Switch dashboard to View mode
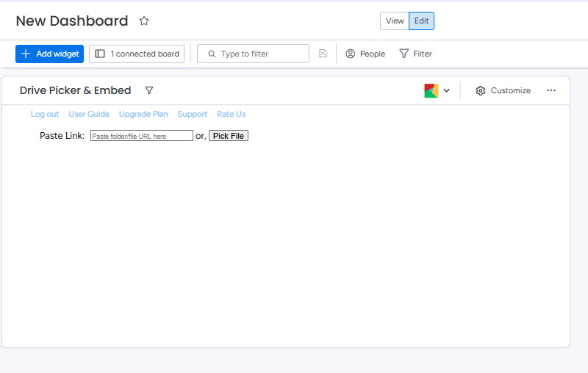The height and width of the screenshot is (373, 588). (x=395, y=21)
